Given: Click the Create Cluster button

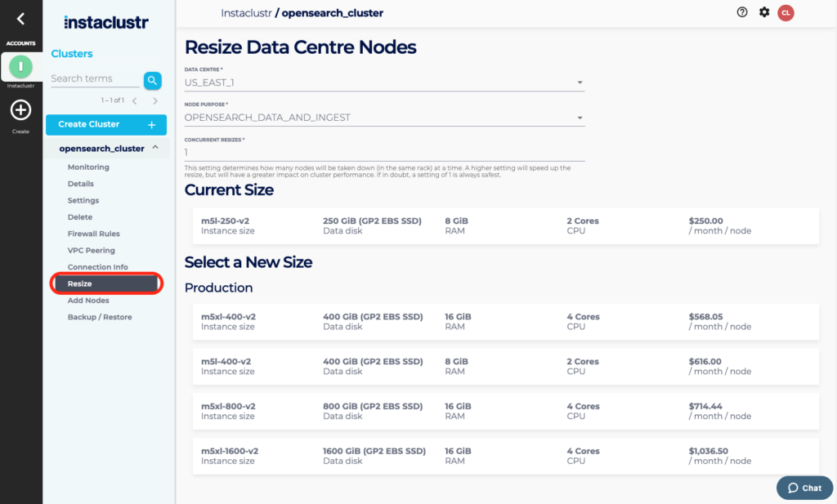Looking at the screenshot, I should click(x=106, y=124).
